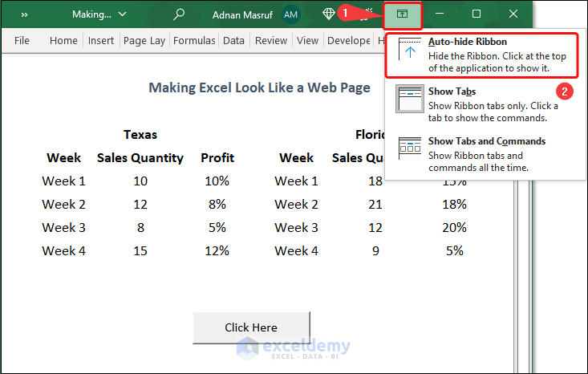Select Texas profit cell 10%
This screenshot has width=588, height=374.
tap(217, 181)
